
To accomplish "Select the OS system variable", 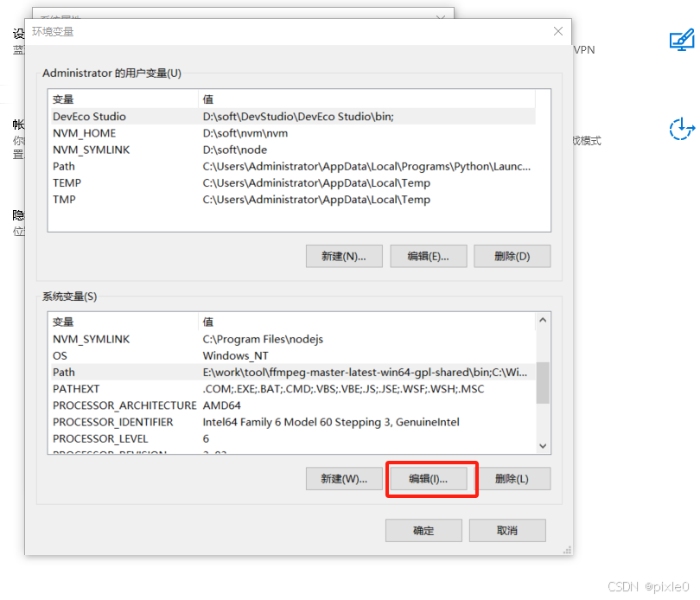I will (293, 355).
